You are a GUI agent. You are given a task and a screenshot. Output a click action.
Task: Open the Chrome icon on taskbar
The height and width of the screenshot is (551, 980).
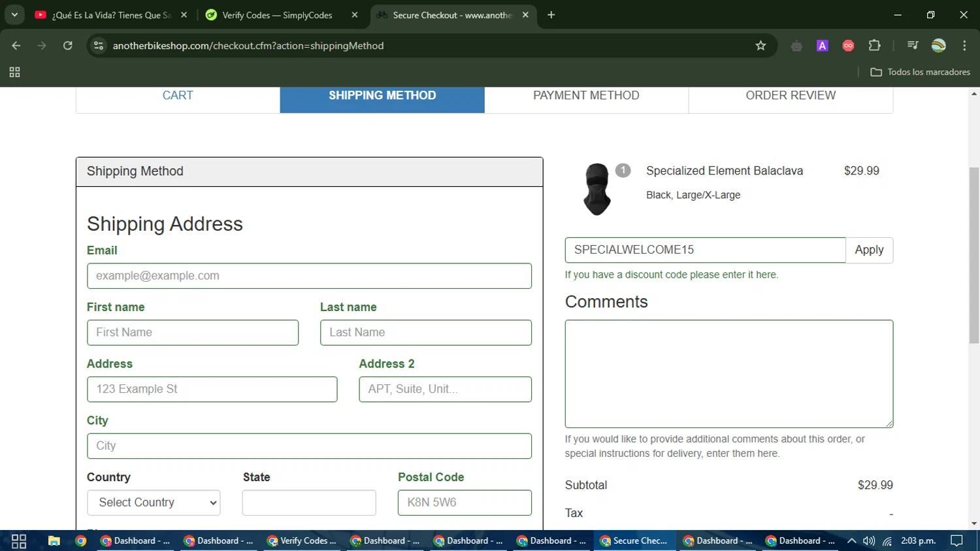81,541
